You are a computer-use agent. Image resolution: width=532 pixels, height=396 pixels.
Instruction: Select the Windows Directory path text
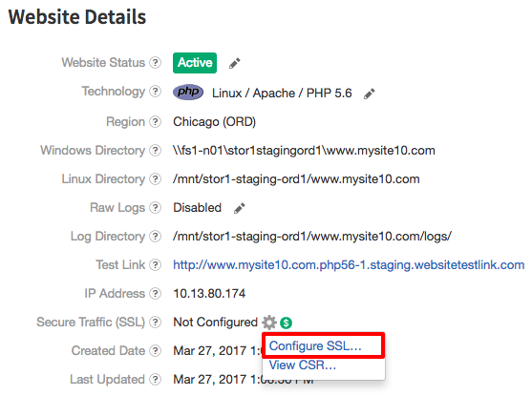click(x=304, y=150)
